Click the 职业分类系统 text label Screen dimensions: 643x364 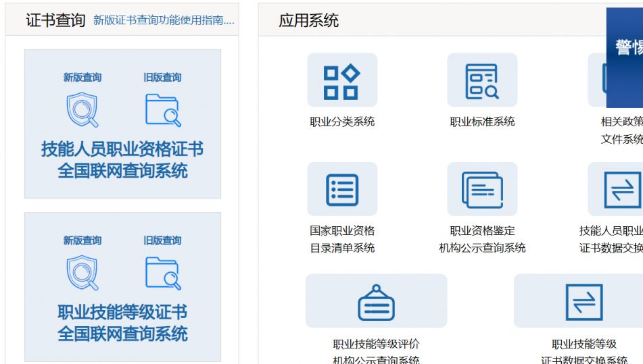click(x=342, y=122)
